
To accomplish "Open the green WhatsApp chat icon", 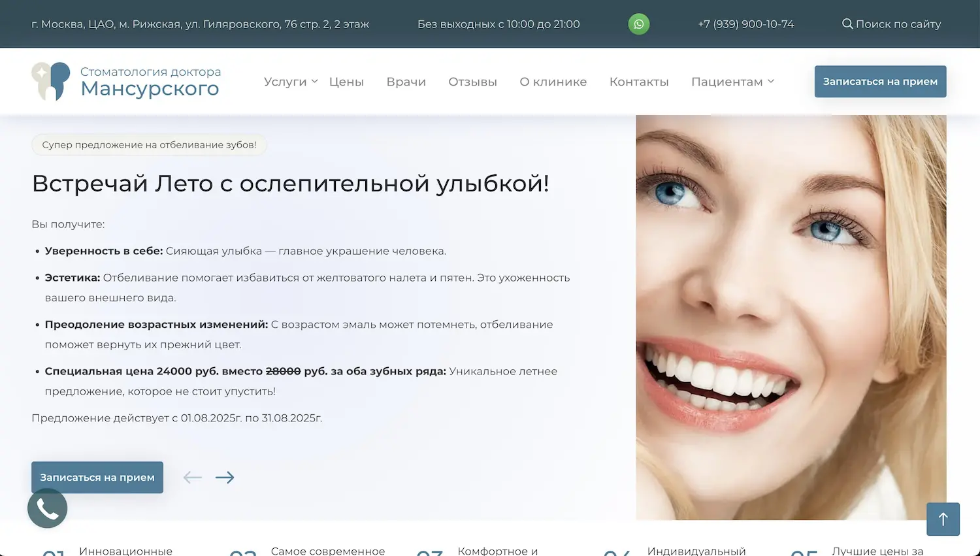I will coord(639,24).
